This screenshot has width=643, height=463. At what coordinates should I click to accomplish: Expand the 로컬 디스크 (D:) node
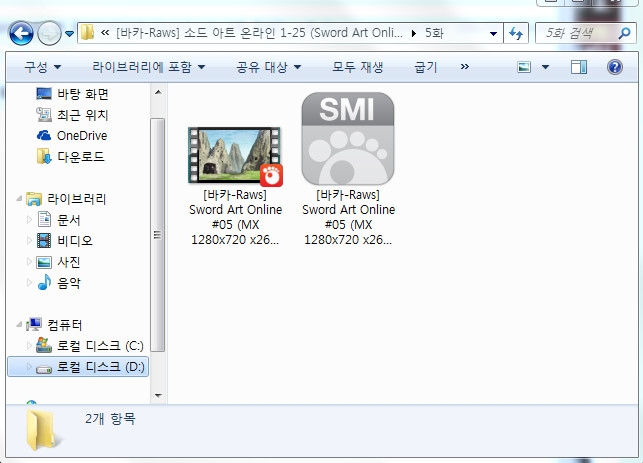click(29, 366)
